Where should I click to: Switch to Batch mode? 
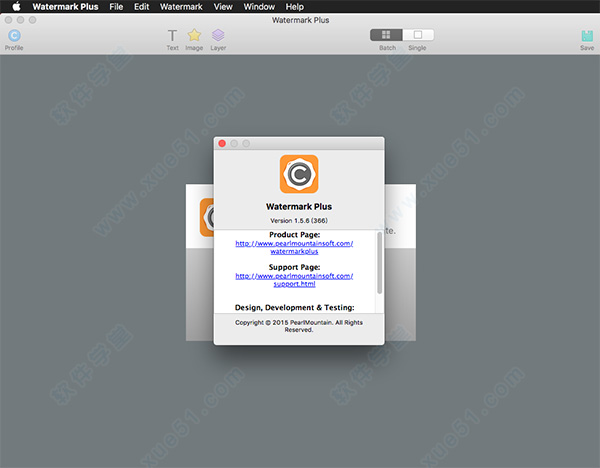[386, 35]
